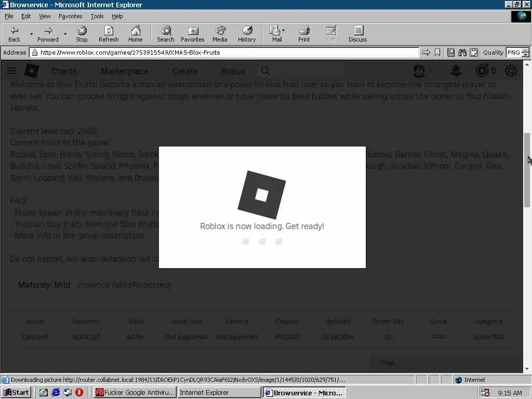The width and height of the screenshot is (532, 399).
Task: Launch Internet Explorer from quick launch
Action: point(56,393)
